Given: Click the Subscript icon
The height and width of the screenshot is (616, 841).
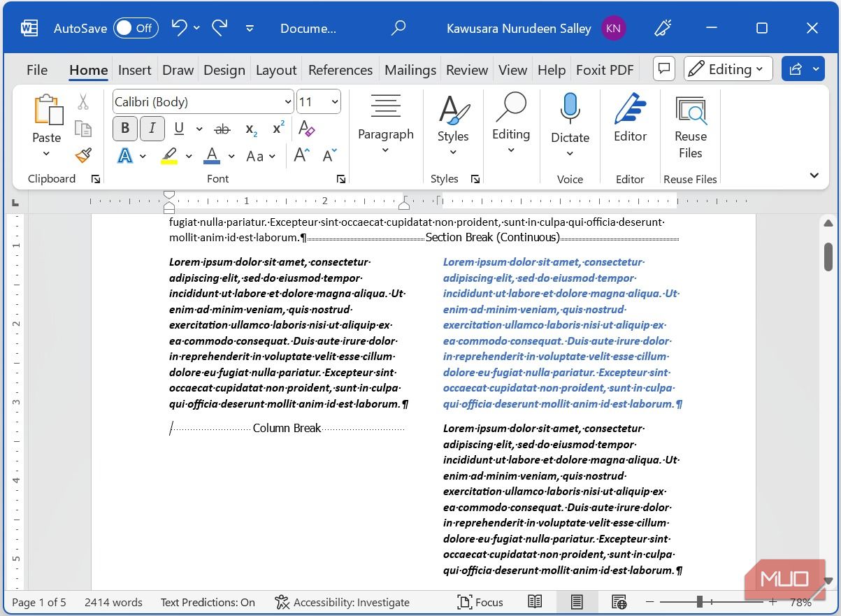Looking at the screenshot, I should pos(252,129).
